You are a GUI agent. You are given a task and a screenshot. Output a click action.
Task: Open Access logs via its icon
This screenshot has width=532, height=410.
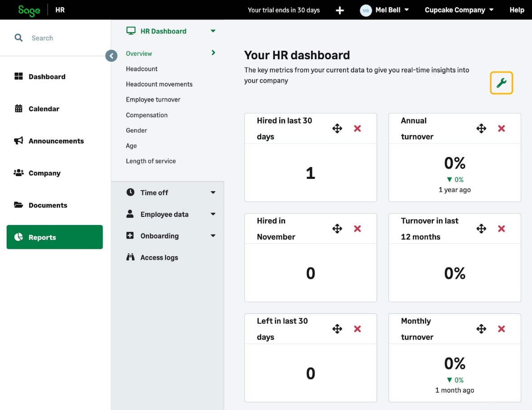(x=131, y=257)
